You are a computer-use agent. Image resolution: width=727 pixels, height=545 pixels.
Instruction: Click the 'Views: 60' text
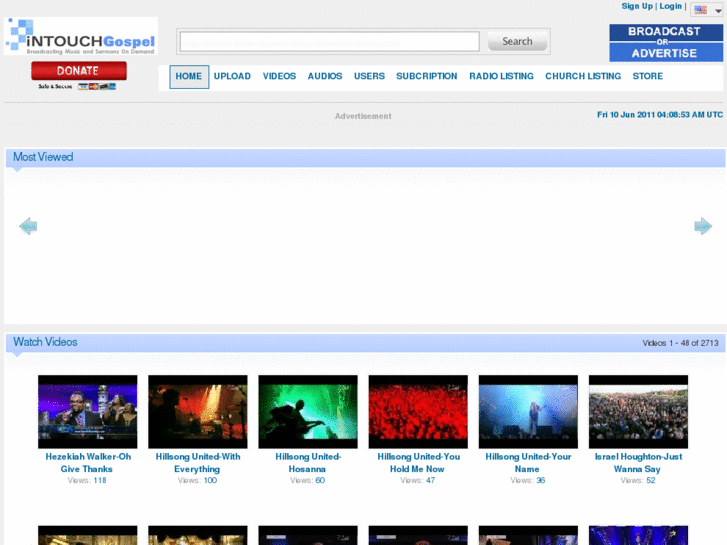click(x=307, y=481)
